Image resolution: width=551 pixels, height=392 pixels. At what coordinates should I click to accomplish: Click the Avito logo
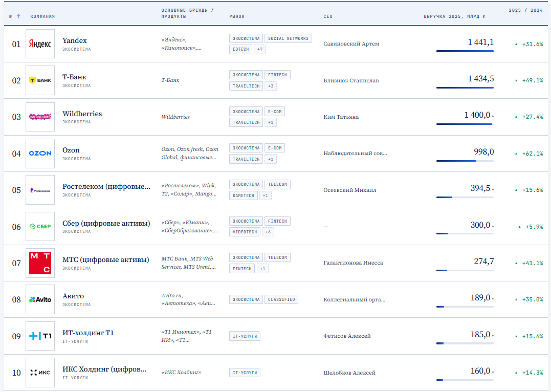(x=40, y=299)
